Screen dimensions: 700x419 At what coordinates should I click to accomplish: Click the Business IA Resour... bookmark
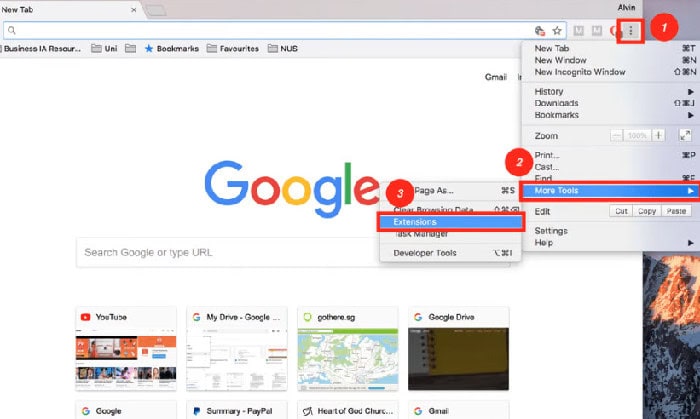41,49
